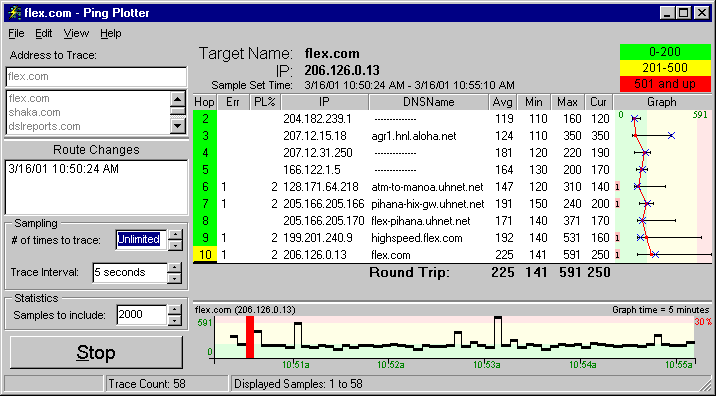The image size is (716, 396).
Task: Click IP address 207.12.31.250
Action: 318,153
